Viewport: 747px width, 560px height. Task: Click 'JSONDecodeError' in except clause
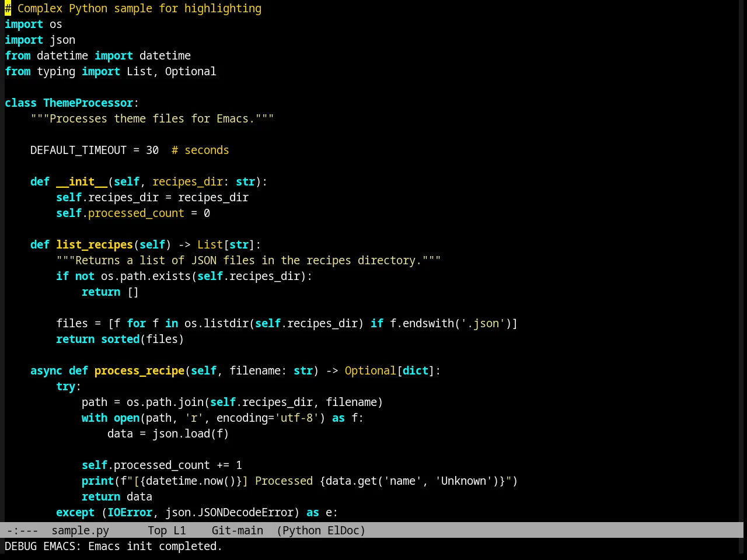coord(245,512)
